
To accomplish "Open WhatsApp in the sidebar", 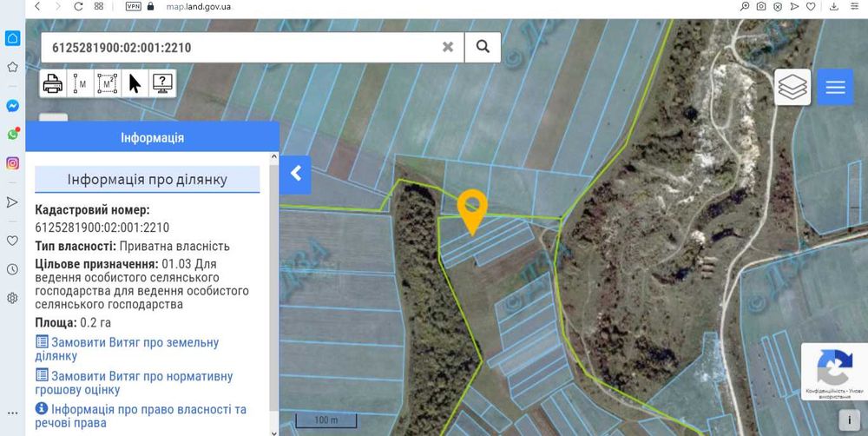I will [x=12, y=135].
